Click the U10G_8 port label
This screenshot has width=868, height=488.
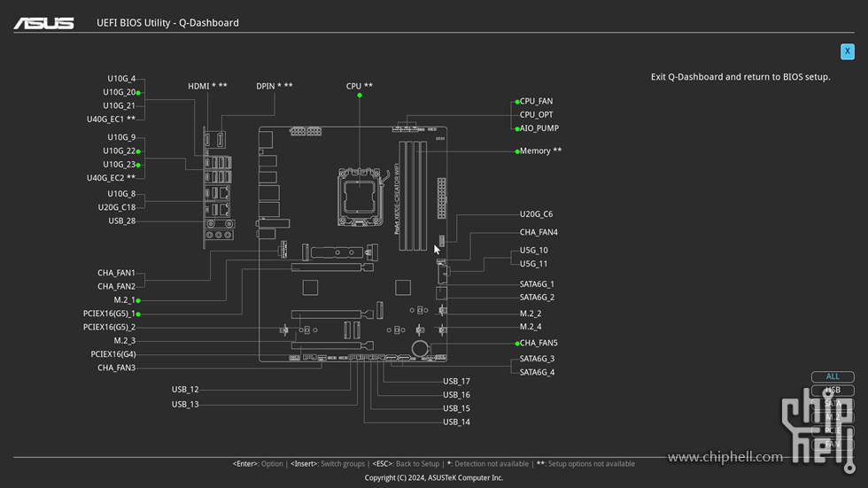(121, 194)
